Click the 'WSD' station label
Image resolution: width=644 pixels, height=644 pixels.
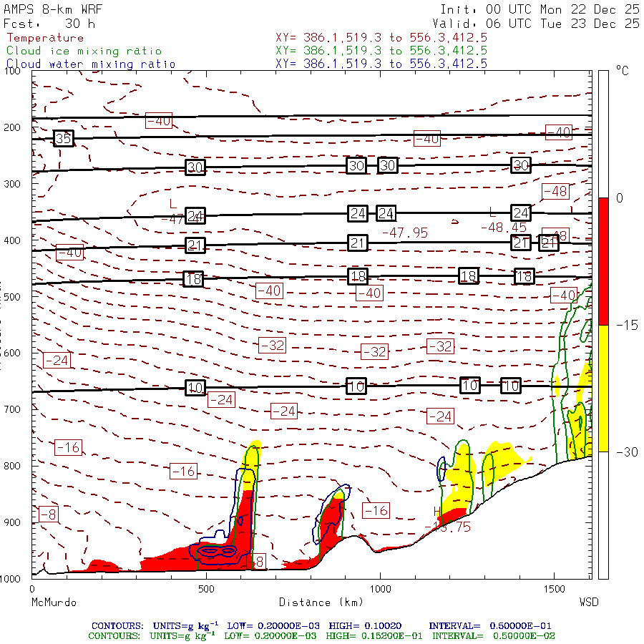tap(589, 602)
